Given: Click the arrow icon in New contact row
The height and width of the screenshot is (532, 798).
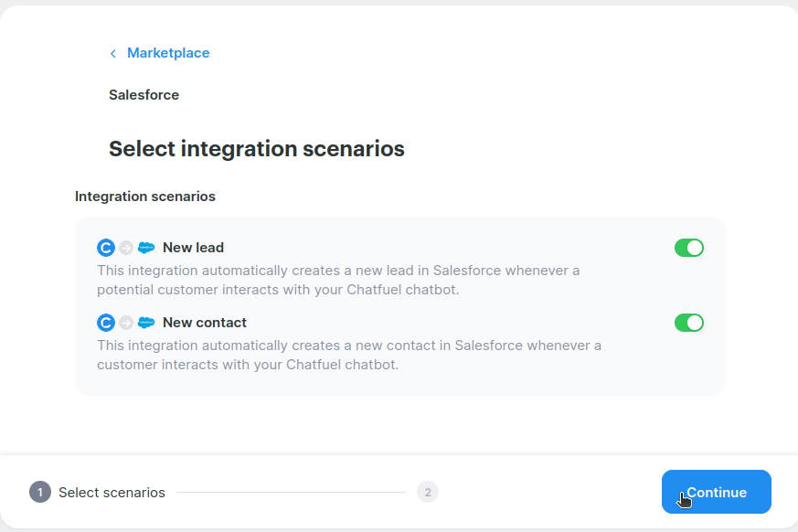Looking at the screenshot, I should pyautogui.click(x=126, y=323).
